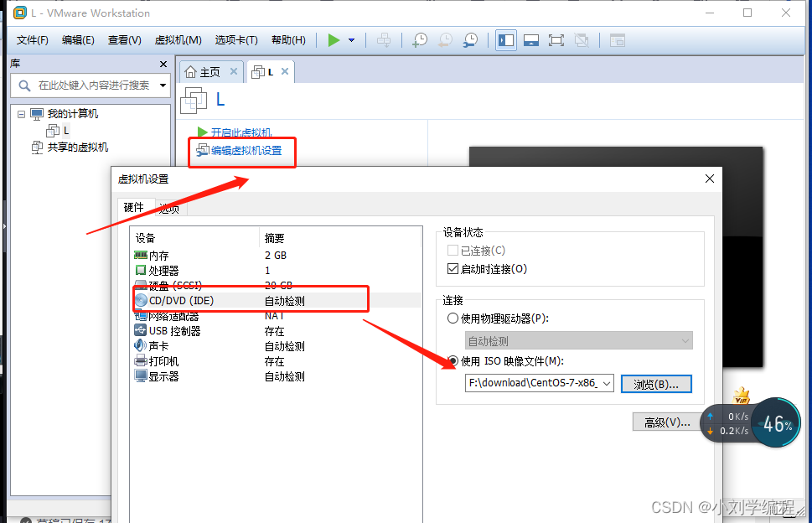Click the virtual machine L large icon
812x523 pixels.
point(194,100)
